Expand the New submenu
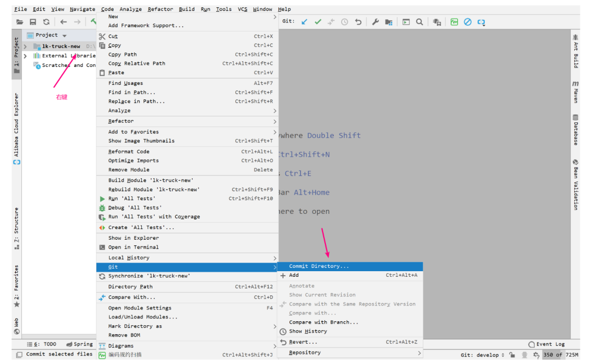The image size is (608, 364). coord(187,17)
